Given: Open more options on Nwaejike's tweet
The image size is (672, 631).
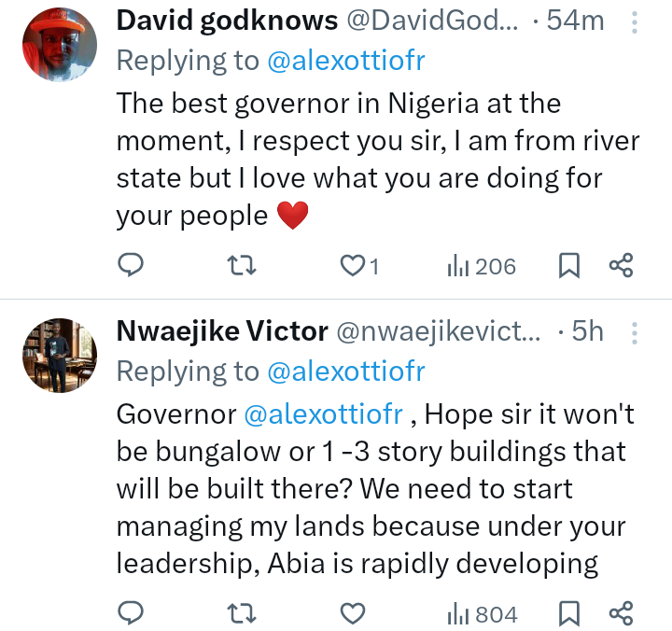Looking at the screenshot, I should click(x=635, y=332).
